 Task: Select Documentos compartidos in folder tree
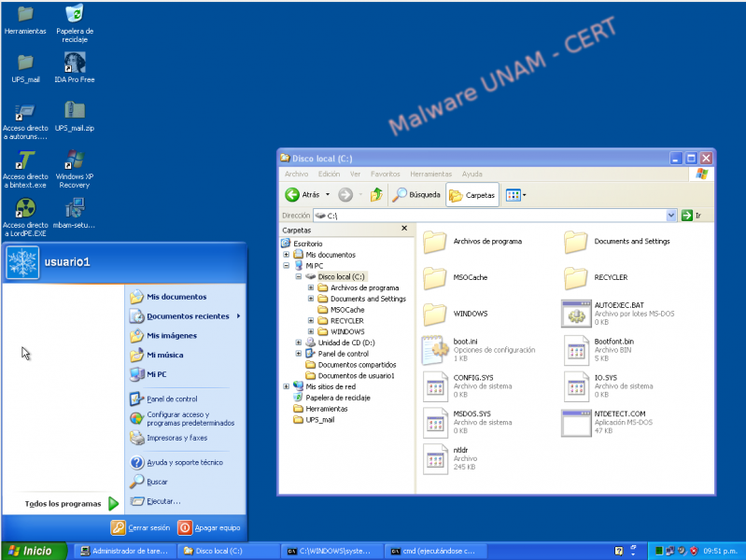tap(357, 365)
